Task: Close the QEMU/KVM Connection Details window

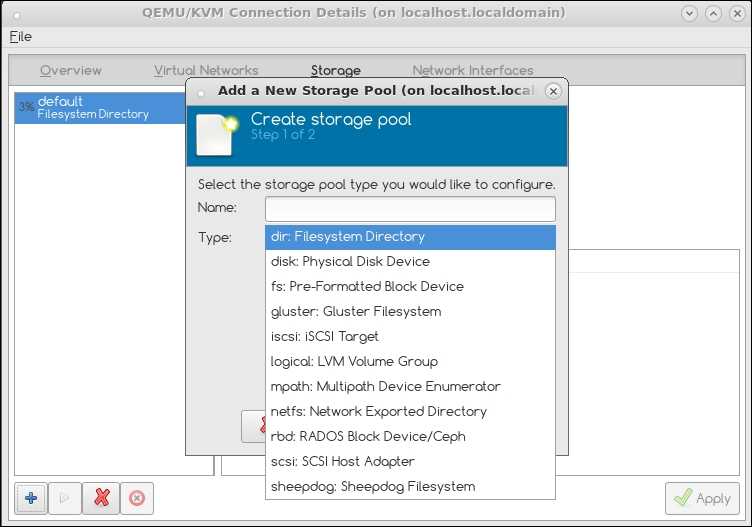Action: click(737, 13)
